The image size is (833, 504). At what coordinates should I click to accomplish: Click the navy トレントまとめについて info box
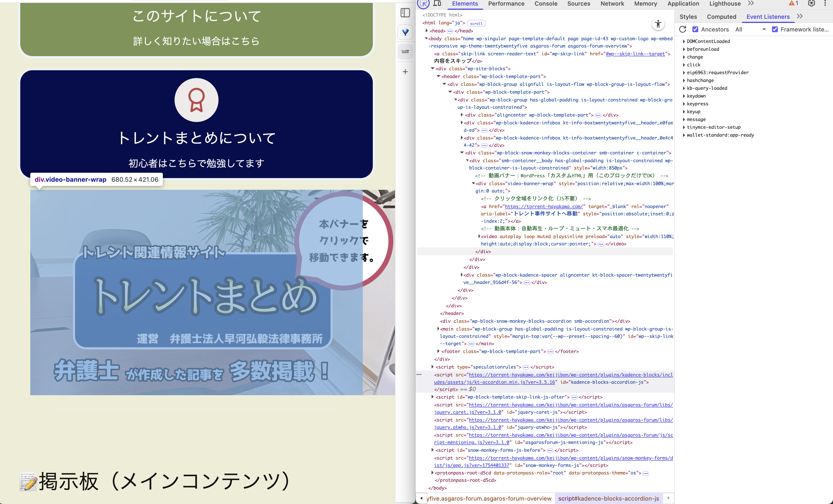tap(197, 124)
